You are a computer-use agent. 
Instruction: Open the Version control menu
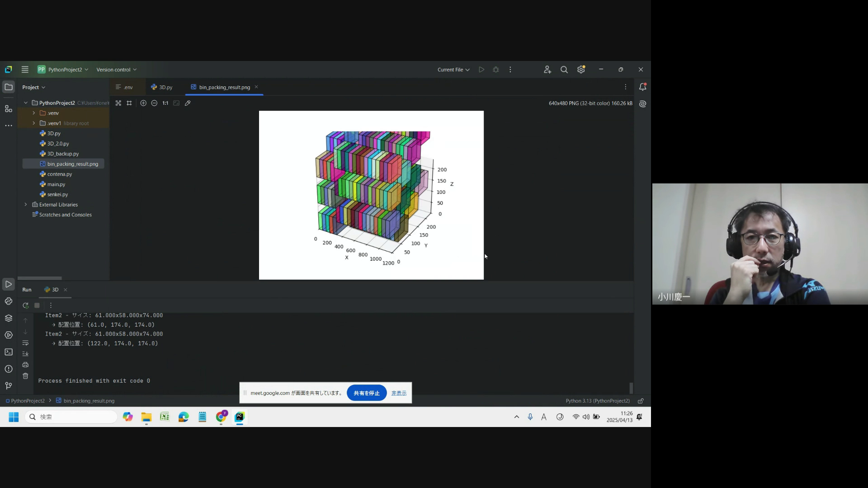pos(116,70)
